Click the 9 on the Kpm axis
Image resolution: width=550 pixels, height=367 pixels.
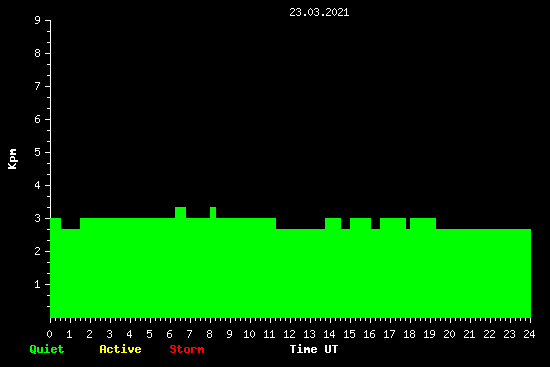[x=37, y=20]
